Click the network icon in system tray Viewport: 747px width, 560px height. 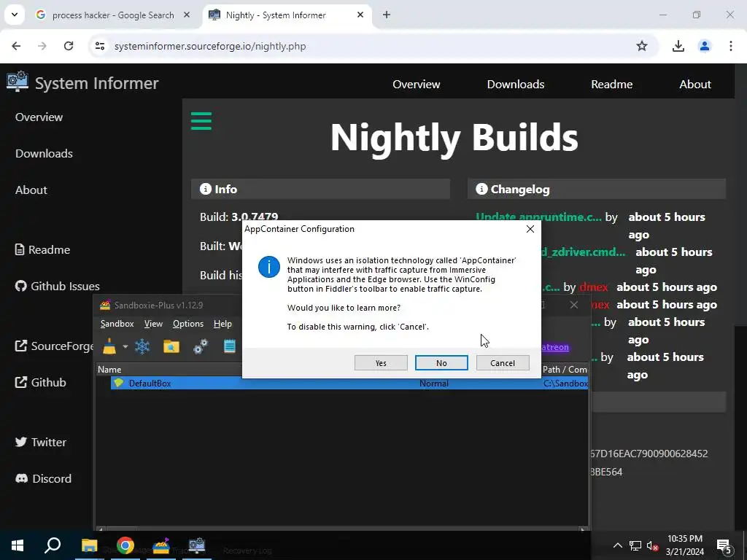(x=635, y=545)
